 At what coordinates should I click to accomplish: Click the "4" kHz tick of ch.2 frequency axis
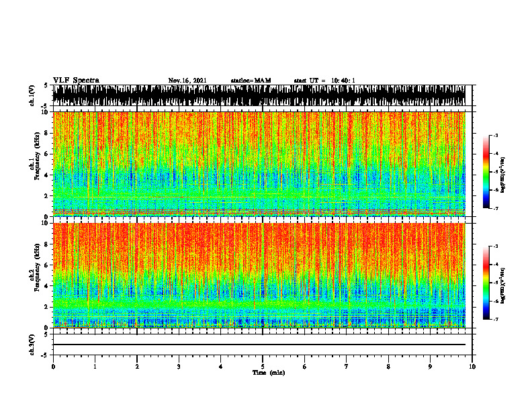46,286
